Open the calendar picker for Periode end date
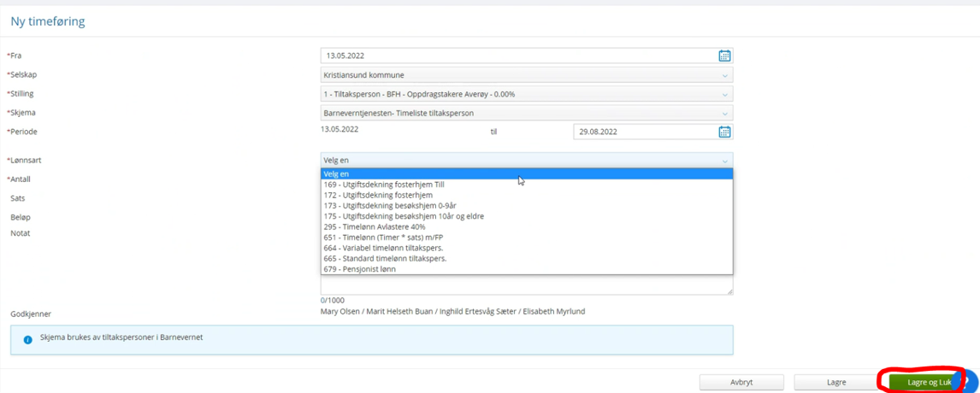This screenshot has height=393, width=980. click(x=724, y=132)
